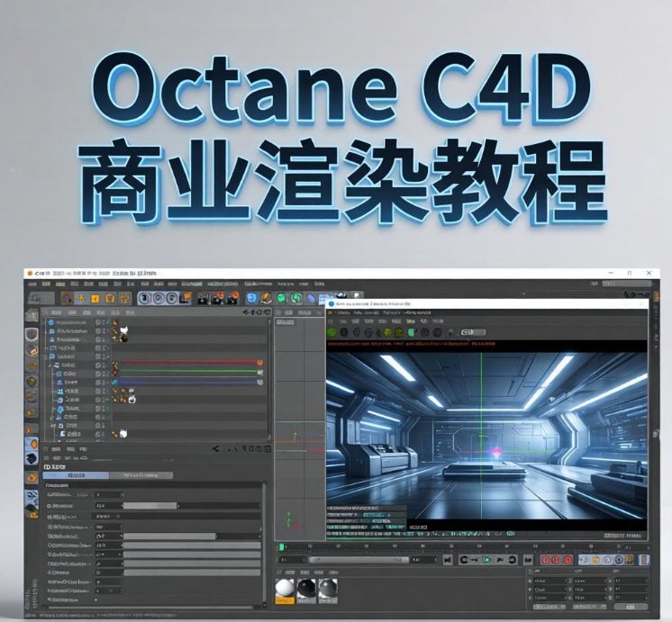Screen dimensions: 672x622
Task: Click the top shield icon in left sidebar
Action: tap(32, 335)
